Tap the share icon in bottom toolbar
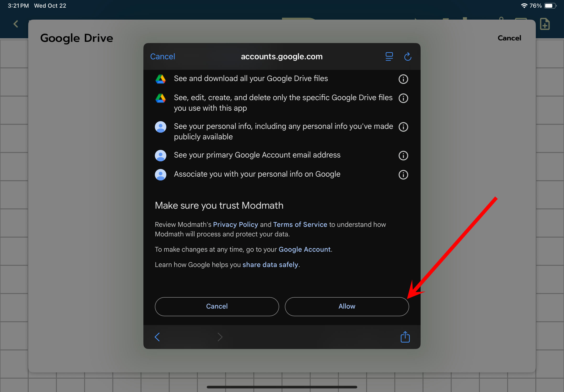 405,337
